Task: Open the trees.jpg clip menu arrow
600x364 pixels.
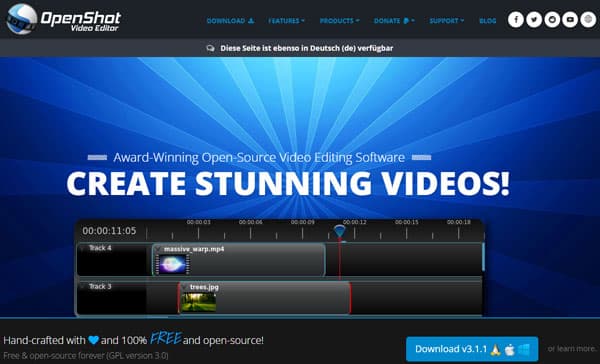Action: 185,287
